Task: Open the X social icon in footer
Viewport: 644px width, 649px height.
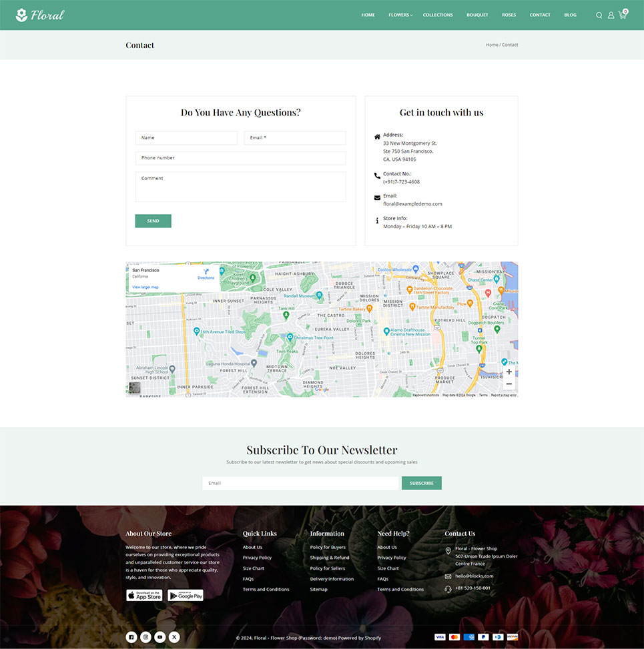Action: click(174, 637)
